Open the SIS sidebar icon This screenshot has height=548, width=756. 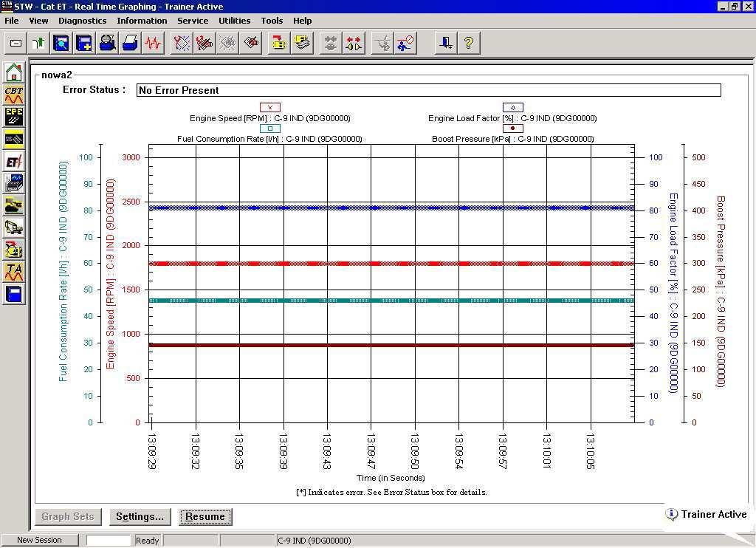(x=14, y=139)
